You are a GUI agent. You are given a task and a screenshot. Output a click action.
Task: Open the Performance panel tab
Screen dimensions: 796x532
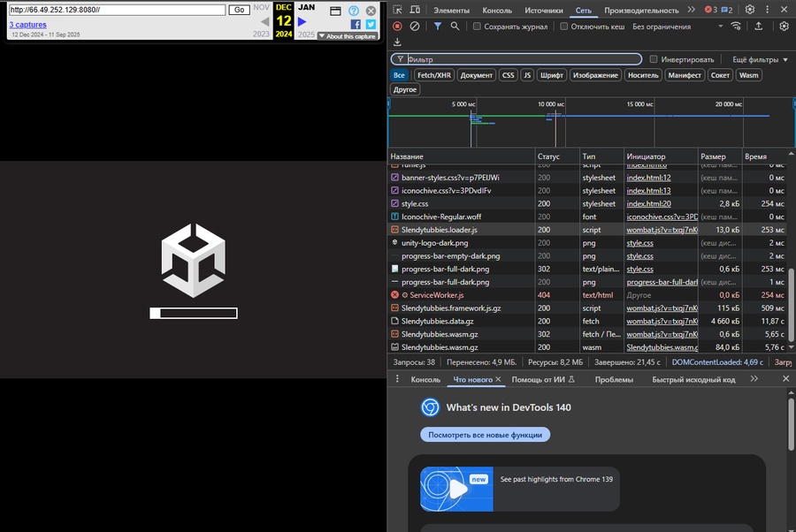[641, 10]
